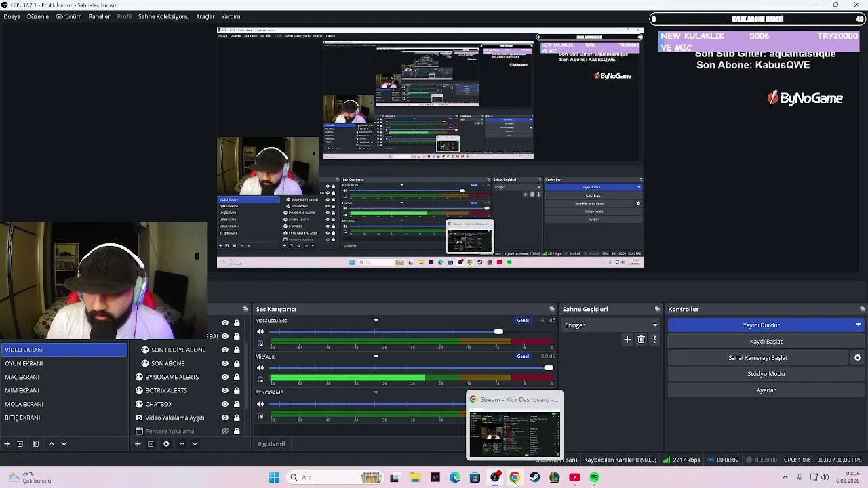868x488 pixels.
Task: Expand BYNOGAME audio options arrow
Action: tap(376, 392)
